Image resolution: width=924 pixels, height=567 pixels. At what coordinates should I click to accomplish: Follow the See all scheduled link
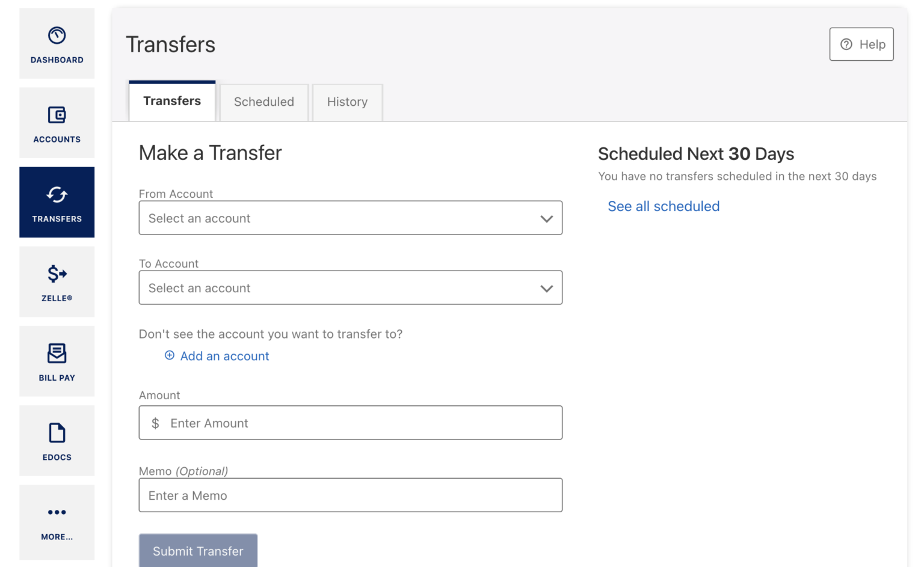tap(664, 206)
